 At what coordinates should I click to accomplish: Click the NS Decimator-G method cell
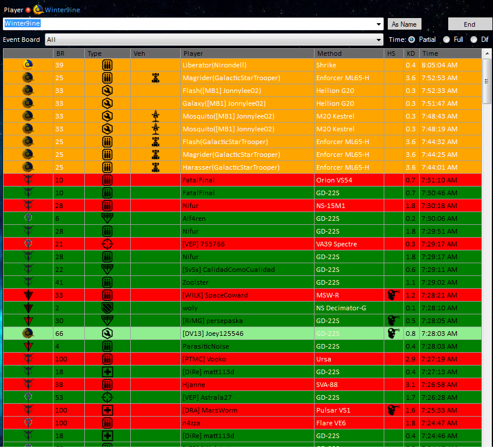point(349,308)
